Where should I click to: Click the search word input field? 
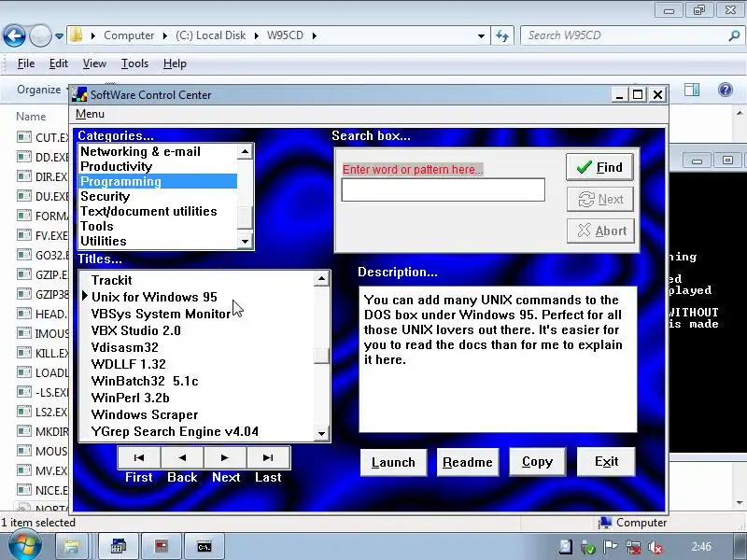[443, 189]
